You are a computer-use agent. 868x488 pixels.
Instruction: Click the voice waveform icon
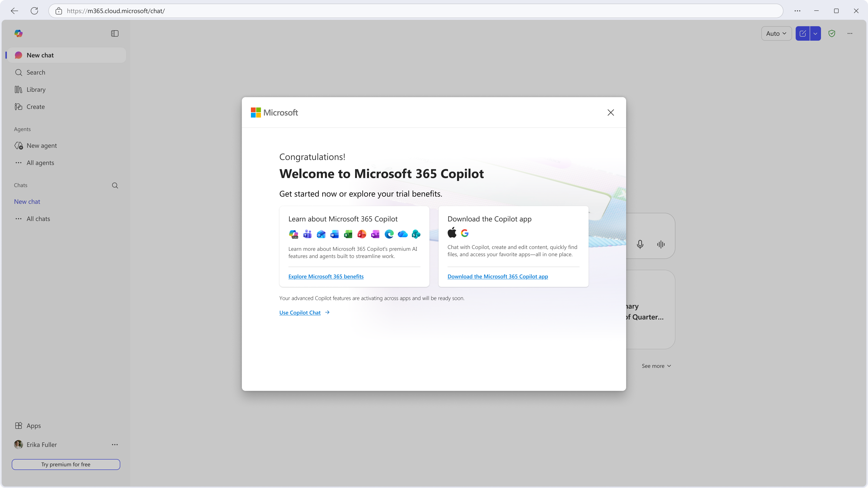pos(661,244)
